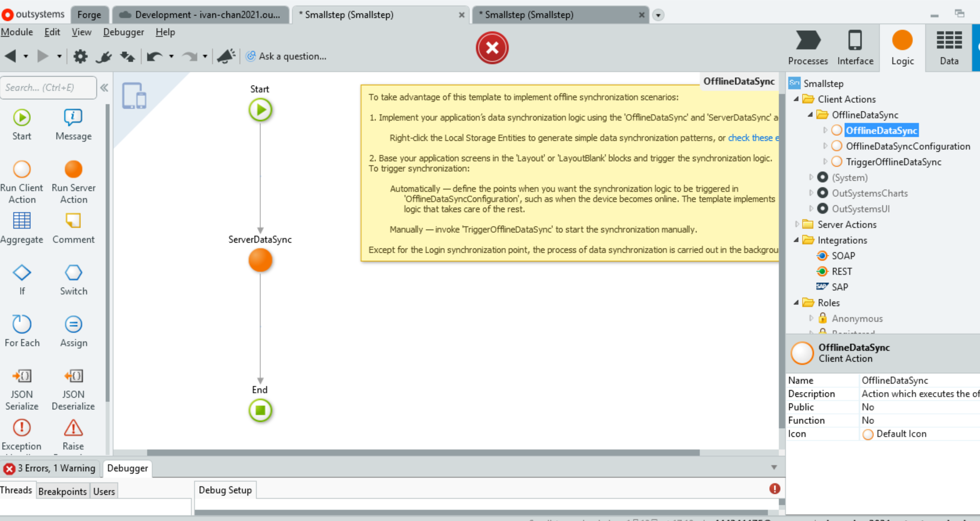Select the JSON Deserialize tool
The image size is (980, 521).
coord(74,389)
